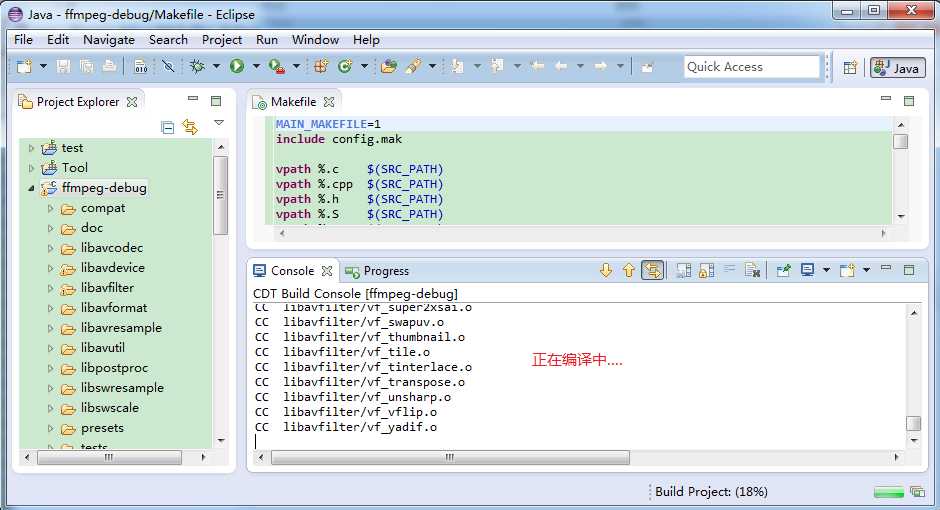Click Copy Build Log in Console toolbar

click(683, 270)
